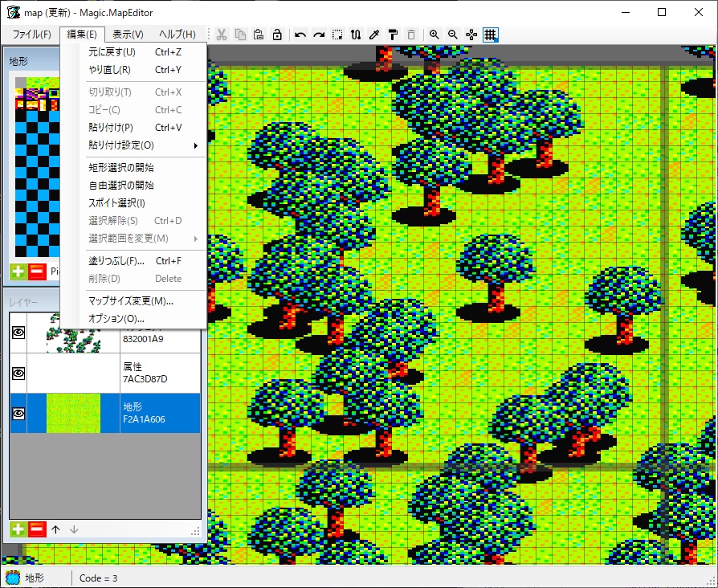Click the app icon in title bar
Screen dimensions: 718x588
[14, 12]
